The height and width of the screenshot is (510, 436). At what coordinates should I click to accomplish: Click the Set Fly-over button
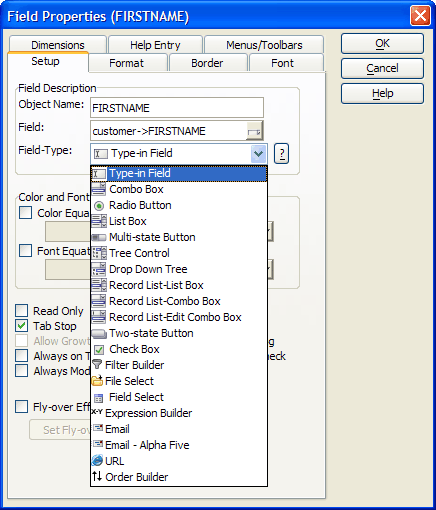pos(60,430)
